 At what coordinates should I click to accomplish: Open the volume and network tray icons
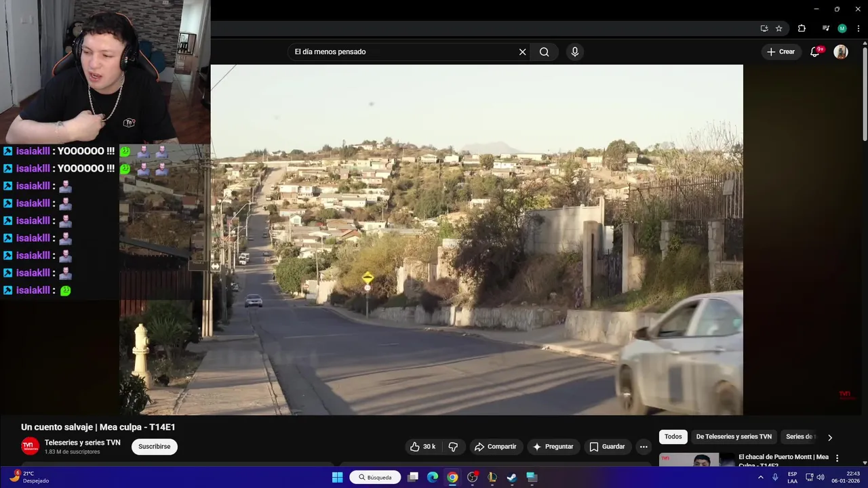pyautogui.click(x=814, y=477)
